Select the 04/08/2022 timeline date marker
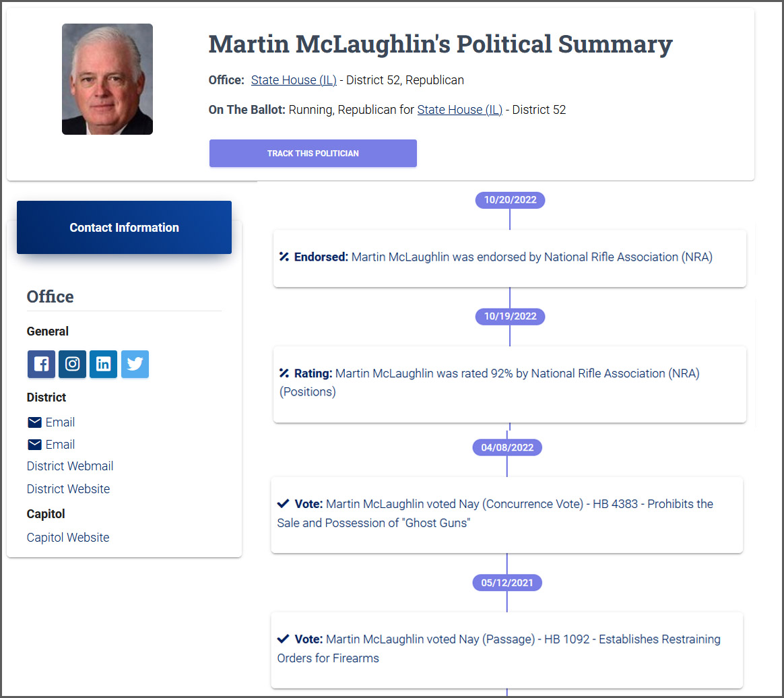 507,447
